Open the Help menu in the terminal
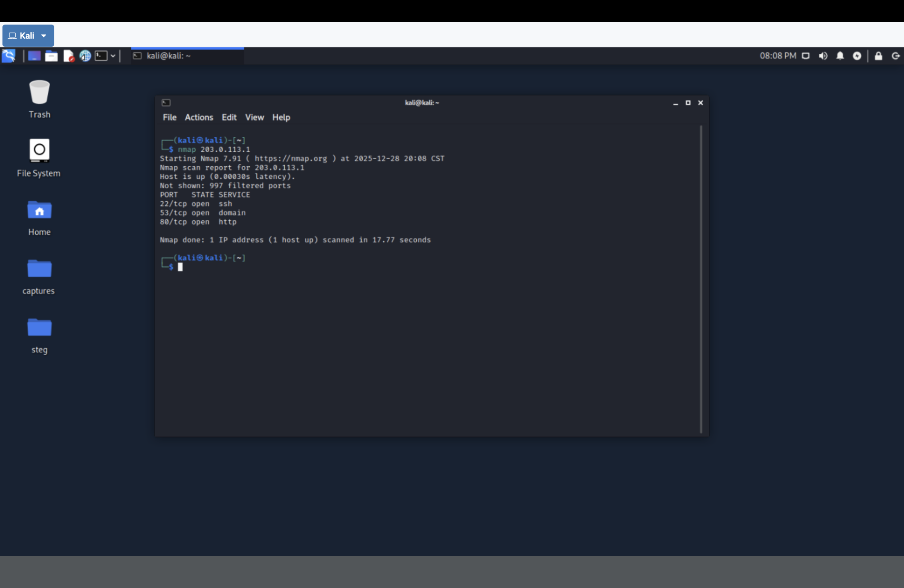This screenshot has width=904, height=588. (x=281, y=117)
